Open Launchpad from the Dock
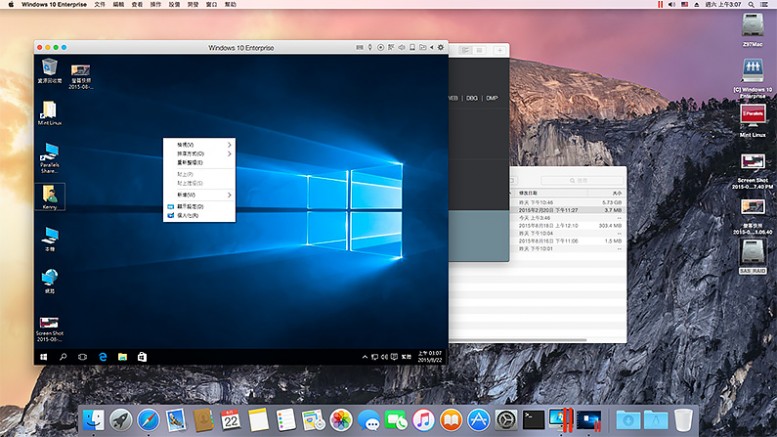Viewport: 777px width, 437px height. point(121,421)
